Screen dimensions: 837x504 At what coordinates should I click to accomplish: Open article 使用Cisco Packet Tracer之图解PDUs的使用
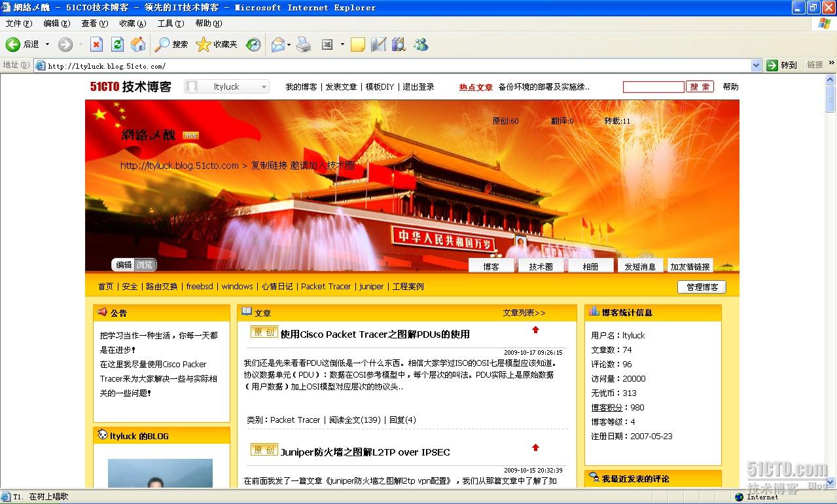pyautogui.click(x=375, y=334)
